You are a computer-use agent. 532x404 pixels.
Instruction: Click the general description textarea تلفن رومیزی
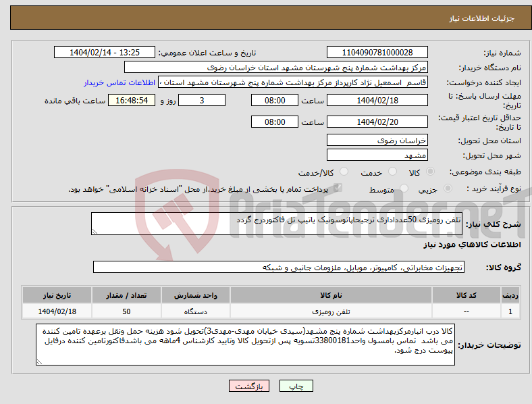277,224
